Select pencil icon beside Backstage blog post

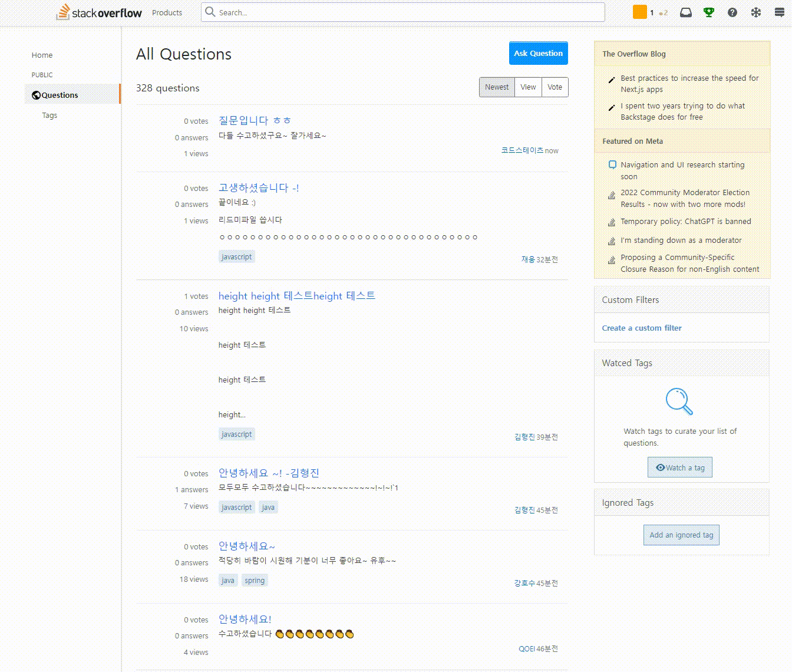click(612, 108)
